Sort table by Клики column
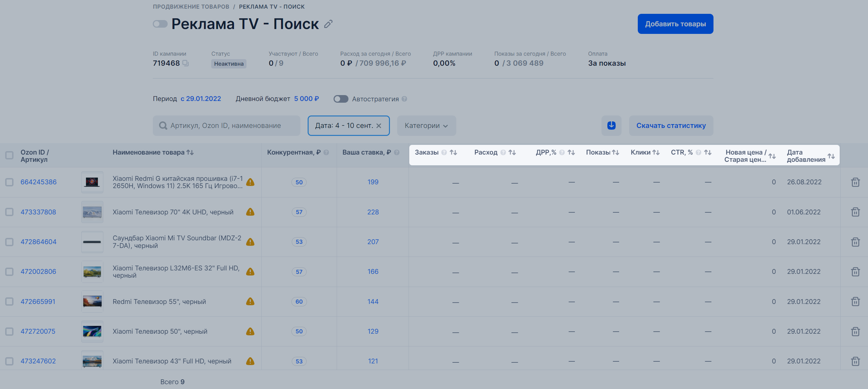 click(x=656, y=152)
